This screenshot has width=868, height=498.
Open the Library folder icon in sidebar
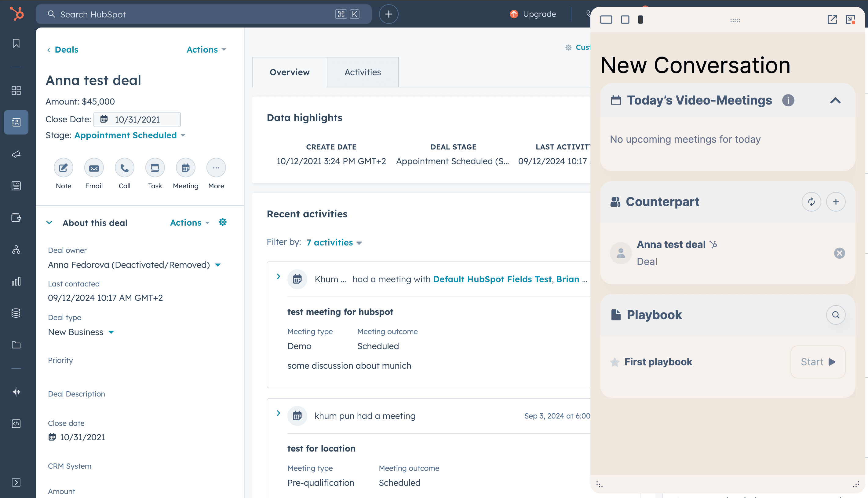click(x=16, y=345)
